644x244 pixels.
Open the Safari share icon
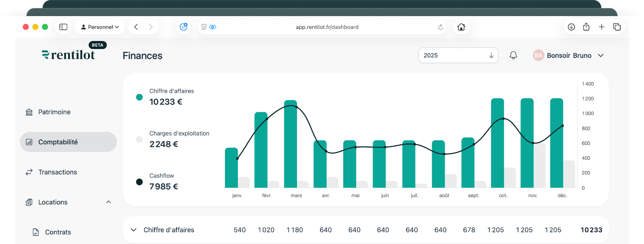[586, 27]
